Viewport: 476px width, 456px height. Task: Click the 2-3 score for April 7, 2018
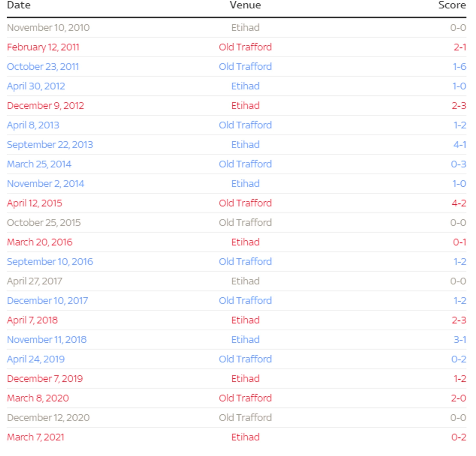[459, 320]
